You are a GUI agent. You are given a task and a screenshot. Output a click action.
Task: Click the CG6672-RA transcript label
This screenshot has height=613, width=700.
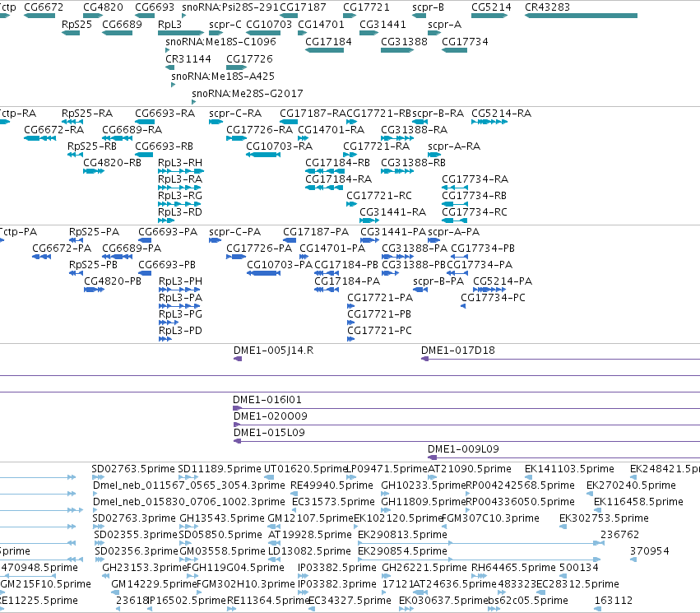tap(53, 129)
